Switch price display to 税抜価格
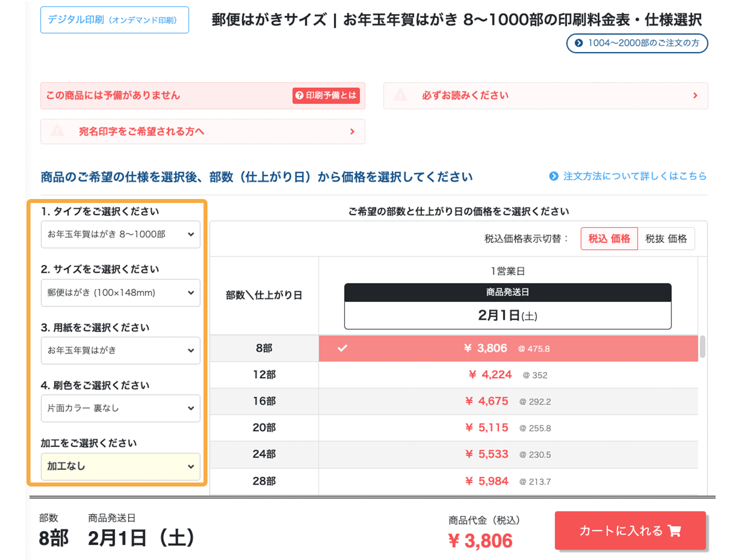 coord(666,238)
